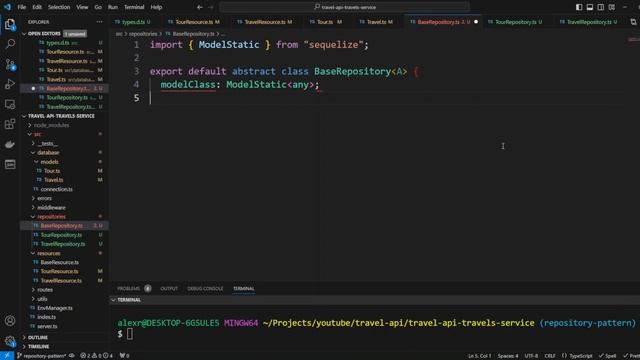Expand the node_modules folder
The height and width of the screenshot is (360, 640).
pos(51,125)
